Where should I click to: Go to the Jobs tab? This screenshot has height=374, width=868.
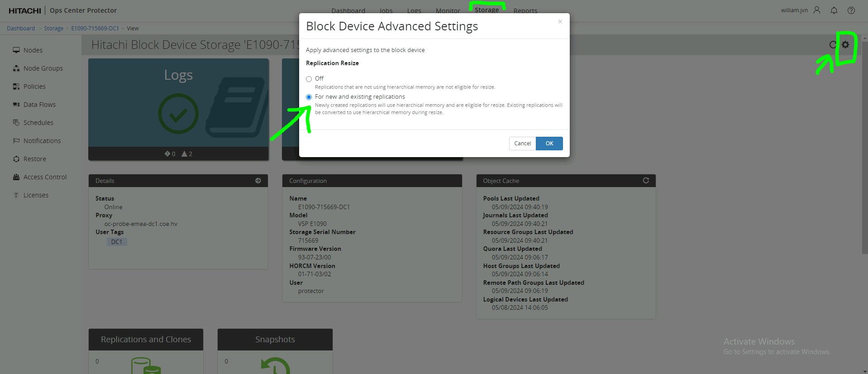[x=386, y=10]
